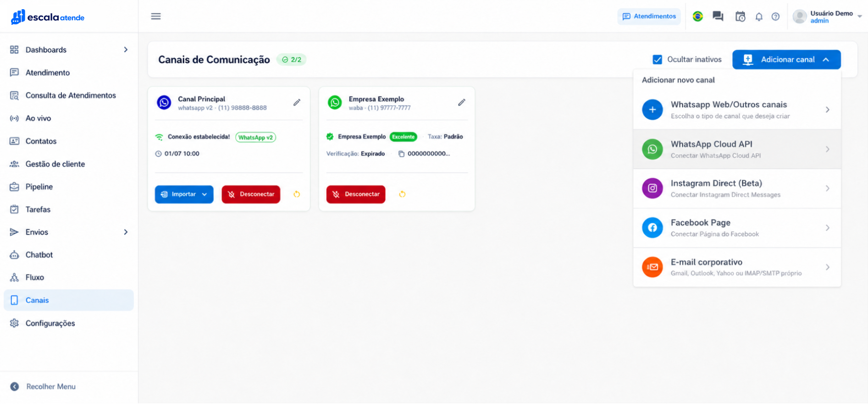Open the calendar schedule icon in the header
The width and height of the screenshot is (868, 407).
(740, 16)
